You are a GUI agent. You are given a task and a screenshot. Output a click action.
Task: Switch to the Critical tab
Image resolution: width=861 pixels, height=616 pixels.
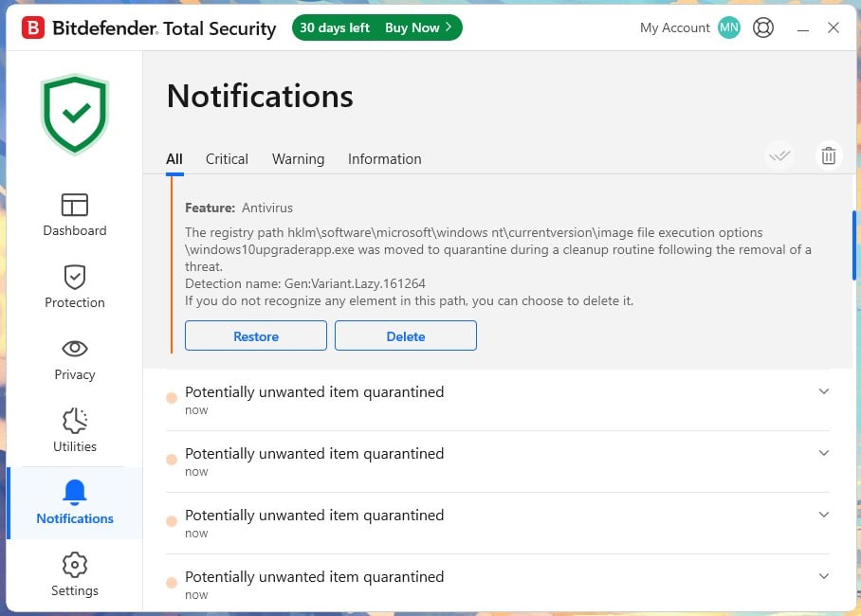[227, 159]
